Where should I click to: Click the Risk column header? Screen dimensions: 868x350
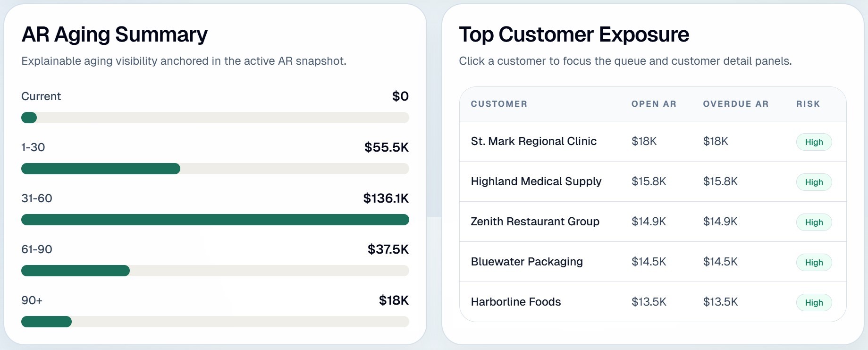click(x=808, y=104)
